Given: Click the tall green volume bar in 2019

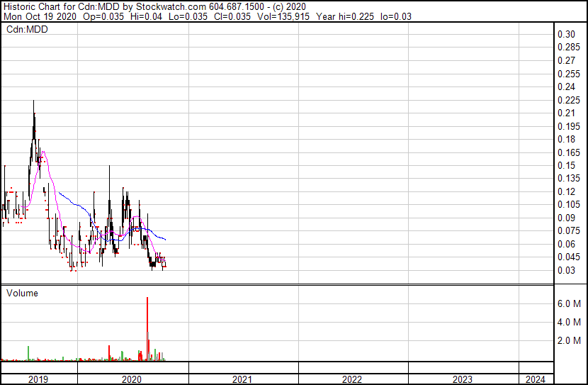Looking at the screenshot, I should pyautogui.click(x=28, y=354).
